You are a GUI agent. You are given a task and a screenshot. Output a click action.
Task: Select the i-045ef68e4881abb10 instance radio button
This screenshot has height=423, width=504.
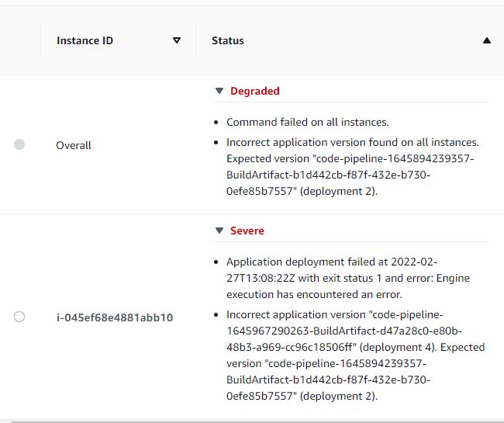click(x=19, y=317)
